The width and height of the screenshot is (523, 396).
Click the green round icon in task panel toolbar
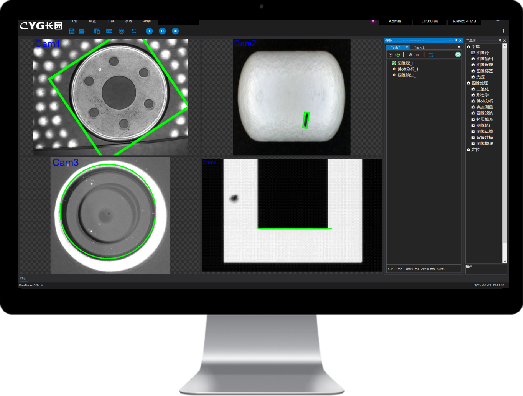tap(458, 54)
